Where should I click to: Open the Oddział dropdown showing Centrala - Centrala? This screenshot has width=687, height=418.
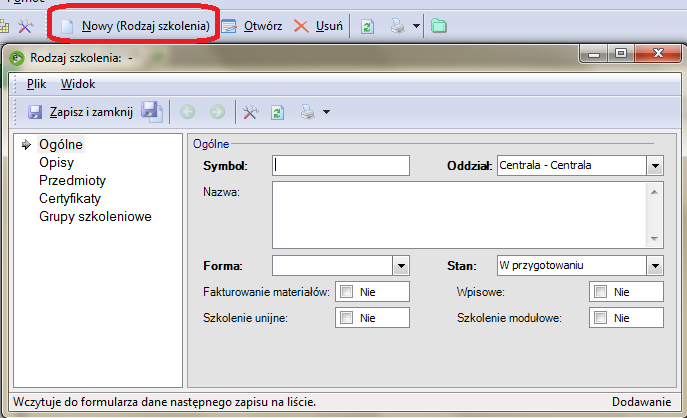(655, 166)
